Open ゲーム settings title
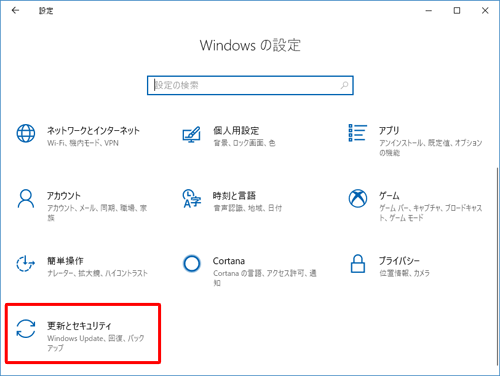500x376 pixels. (389, 196)
